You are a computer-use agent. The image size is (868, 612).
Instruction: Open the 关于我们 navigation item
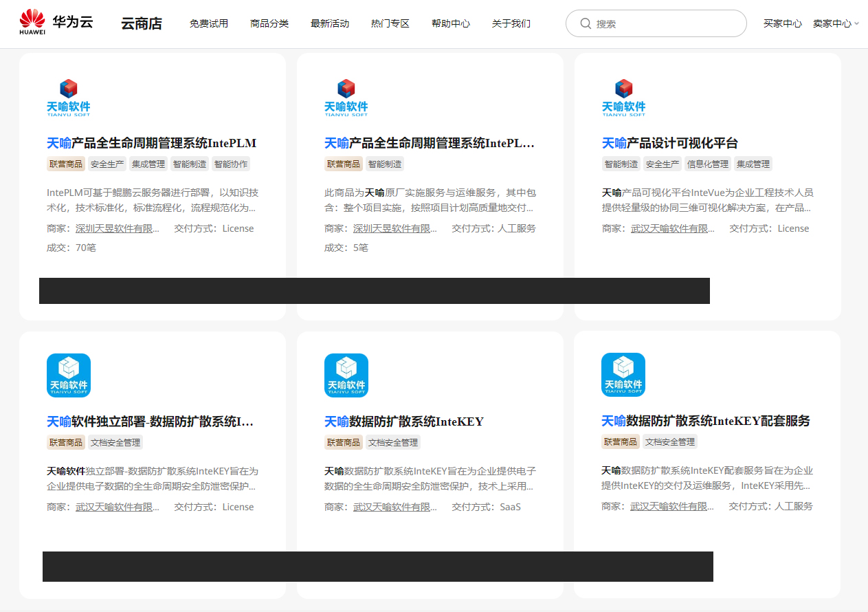511,23
